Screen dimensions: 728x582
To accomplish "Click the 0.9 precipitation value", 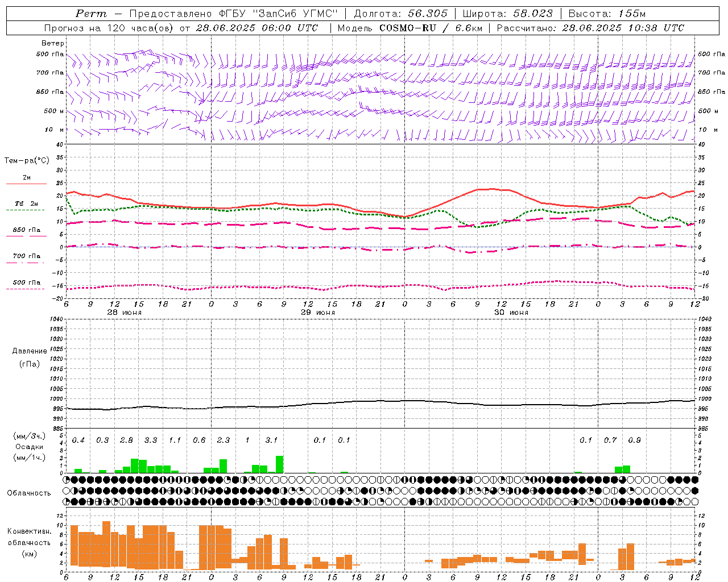I will [x=634, y=440].
